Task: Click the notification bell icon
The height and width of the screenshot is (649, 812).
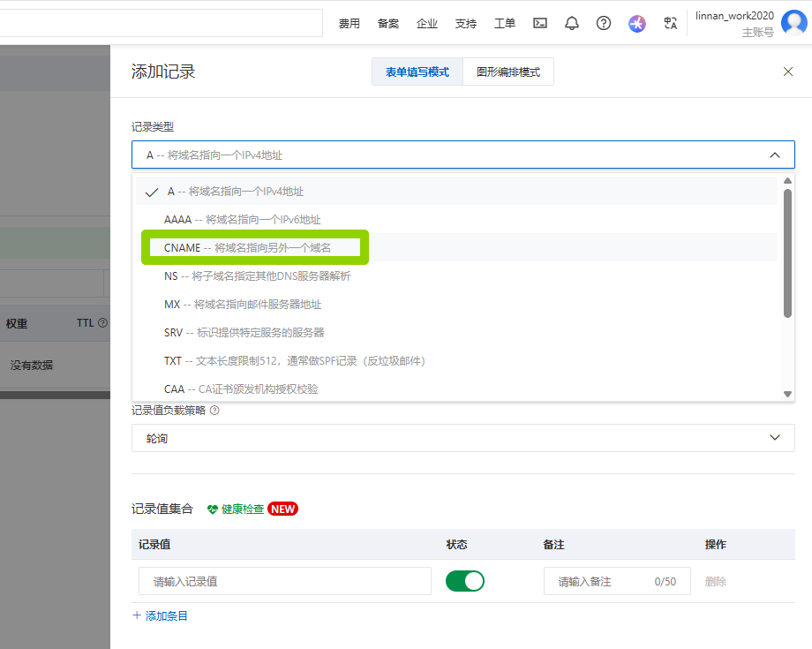Action: tap(572, 24)
